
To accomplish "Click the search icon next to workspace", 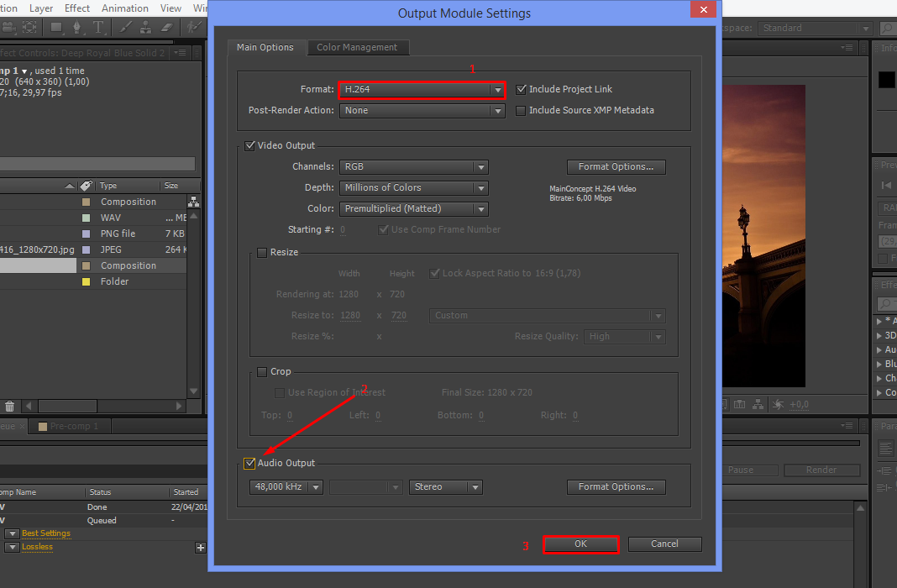I will (888, 28).
